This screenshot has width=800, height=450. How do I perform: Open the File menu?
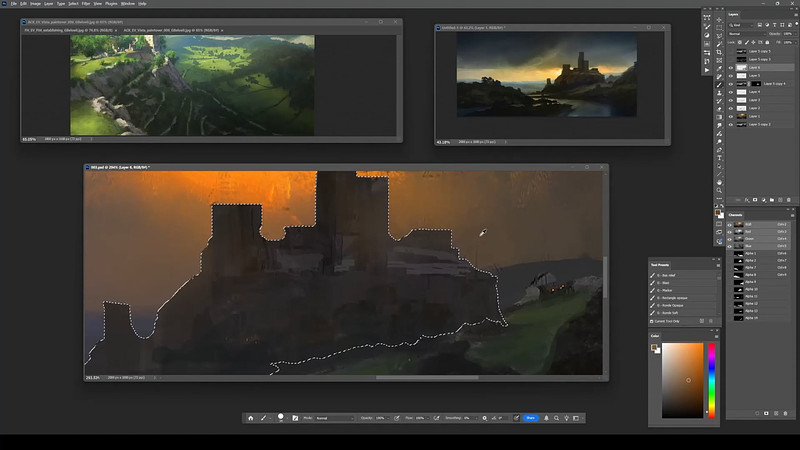(14, 4)
